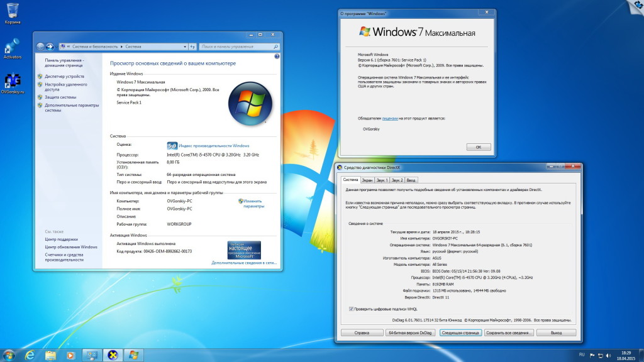Viewport: 644px width, 362px height.
Task: Expand the address bar history dropdown
Action: coord(185,47)
